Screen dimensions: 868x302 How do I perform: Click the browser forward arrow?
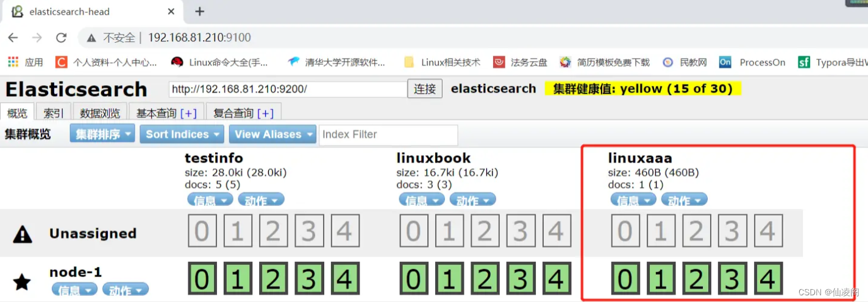tap(37, 38)
